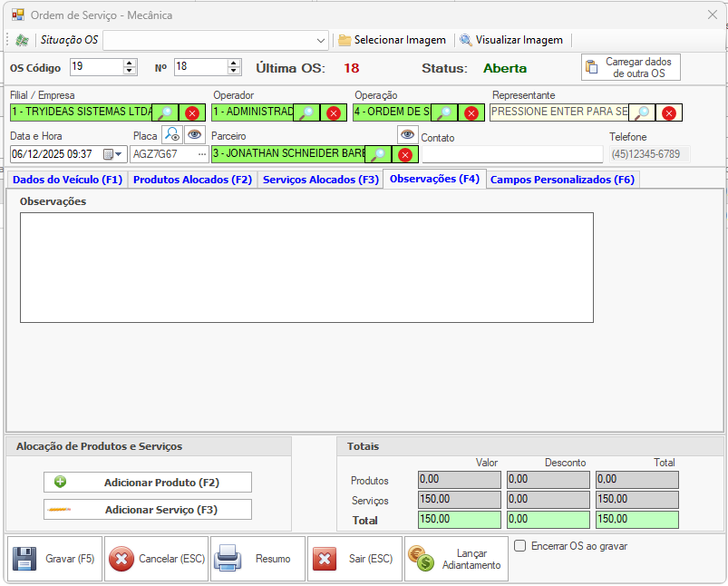728x586 pixels.
Task: Click Visualizar Imagem toolbar item
Action: 511,40
